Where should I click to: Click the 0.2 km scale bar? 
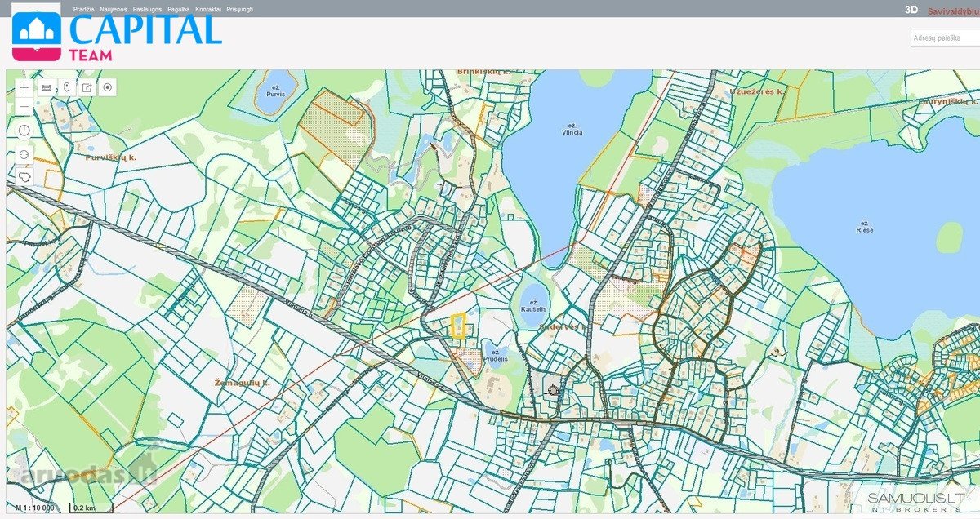[x=91, y=508]
